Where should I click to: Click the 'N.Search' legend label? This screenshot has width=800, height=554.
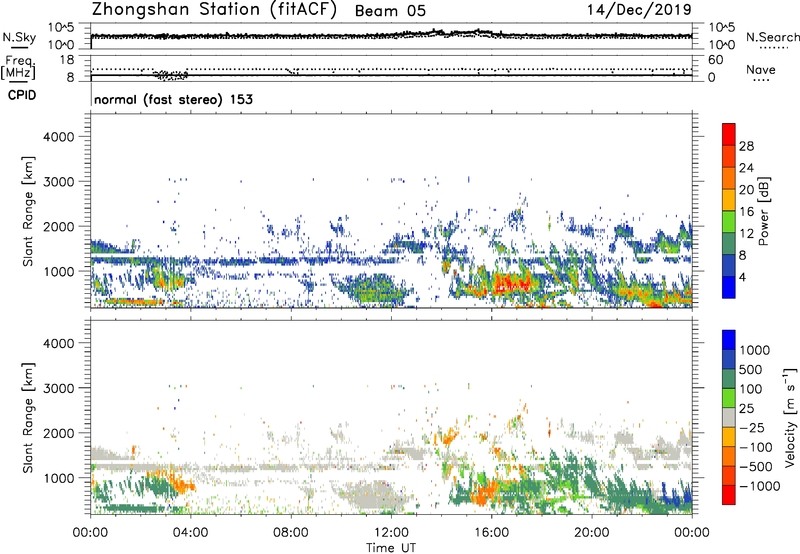[x=772, y=37]
